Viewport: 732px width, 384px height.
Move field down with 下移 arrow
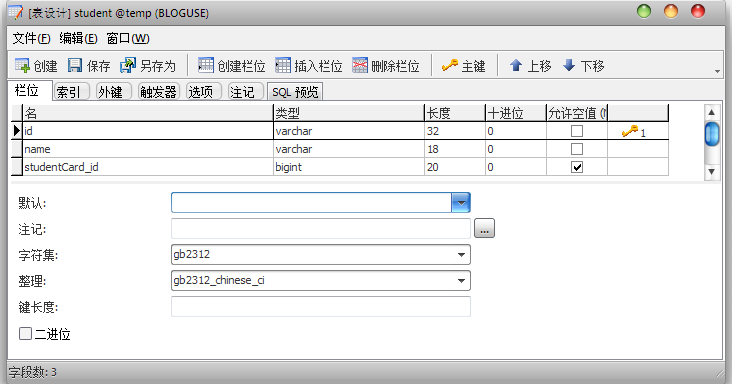pyautogui.click(x=569, y=65)
